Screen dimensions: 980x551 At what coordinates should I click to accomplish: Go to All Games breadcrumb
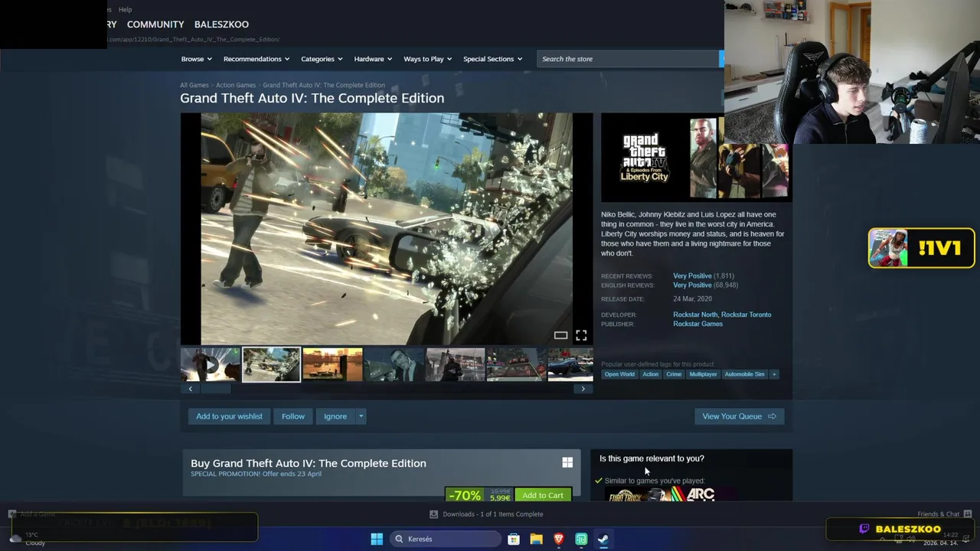pos(194,85)
